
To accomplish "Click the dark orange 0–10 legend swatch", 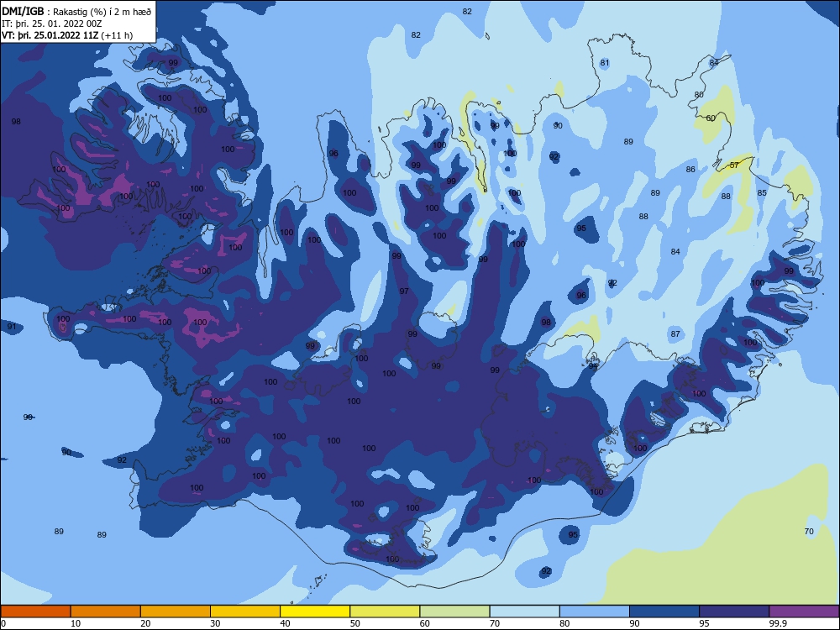I will tap(35, 612).
